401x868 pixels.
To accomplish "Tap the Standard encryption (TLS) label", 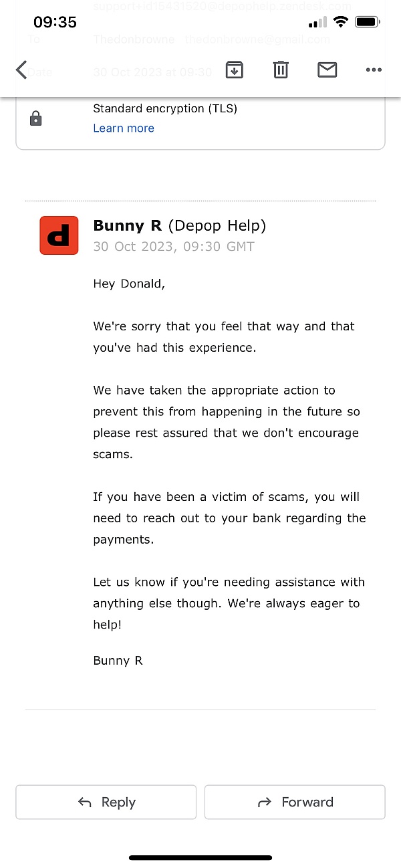I will pos(165,108).
